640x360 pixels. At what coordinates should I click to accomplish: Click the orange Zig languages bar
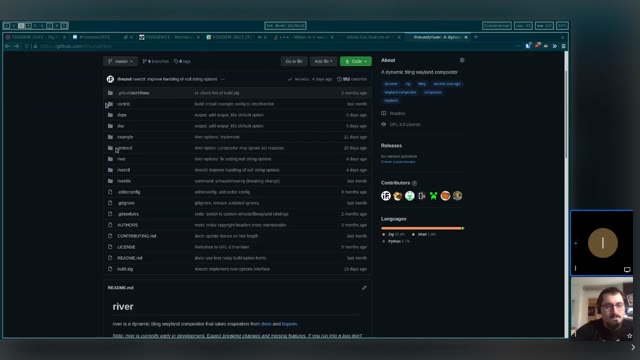click(x=421, y=228)
